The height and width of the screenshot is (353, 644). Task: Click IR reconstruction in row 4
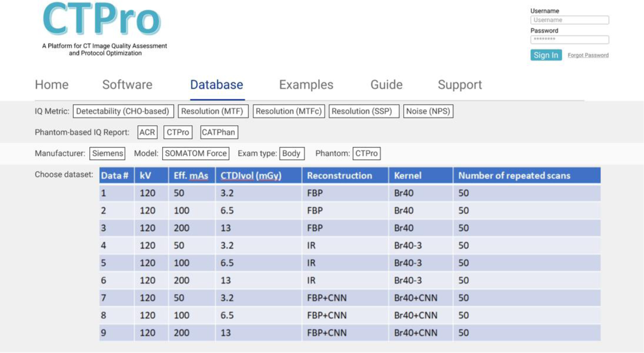(311, 245)
